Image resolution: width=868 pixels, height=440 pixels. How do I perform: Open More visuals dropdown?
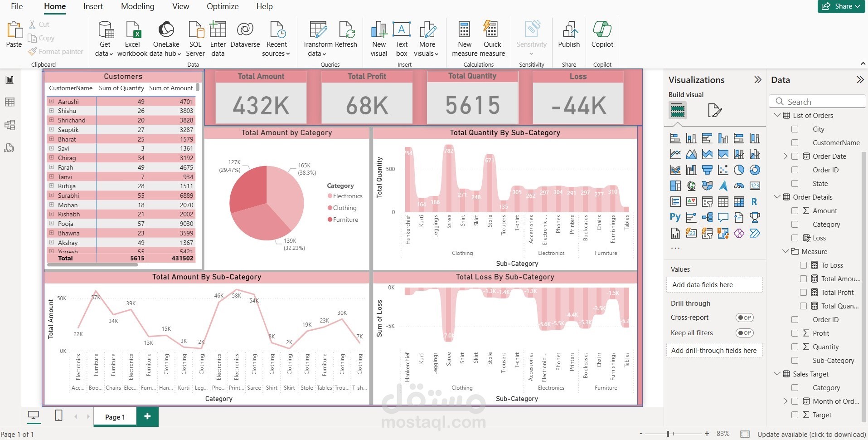pyautogui.click(x=427, y=39)
